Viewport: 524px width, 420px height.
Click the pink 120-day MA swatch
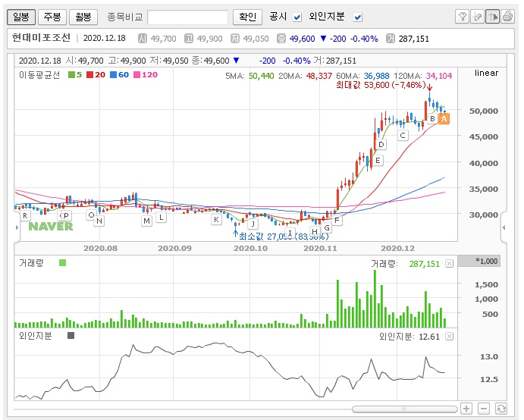[136, 74]
